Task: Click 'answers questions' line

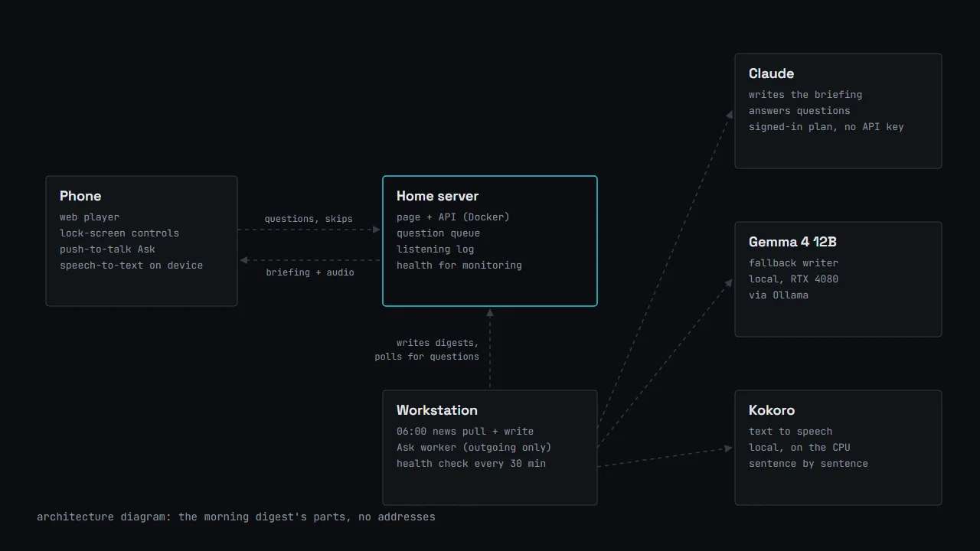Action: click(x=799, y=111)
